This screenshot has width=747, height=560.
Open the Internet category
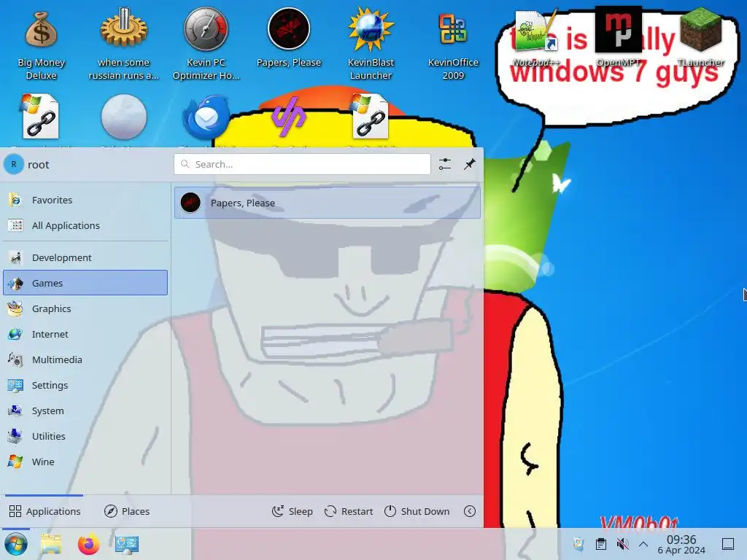click(86, 334)
